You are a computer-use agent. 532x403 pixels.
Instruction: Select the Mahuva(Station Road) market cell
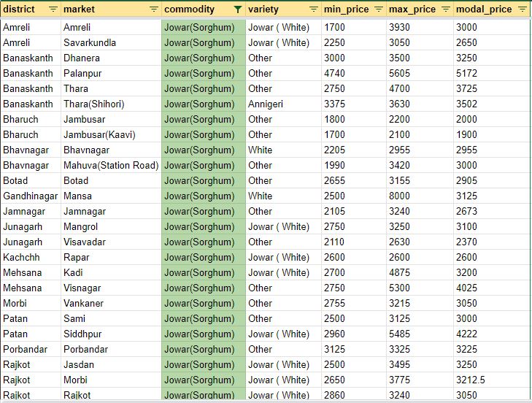(x=110, y=165)
